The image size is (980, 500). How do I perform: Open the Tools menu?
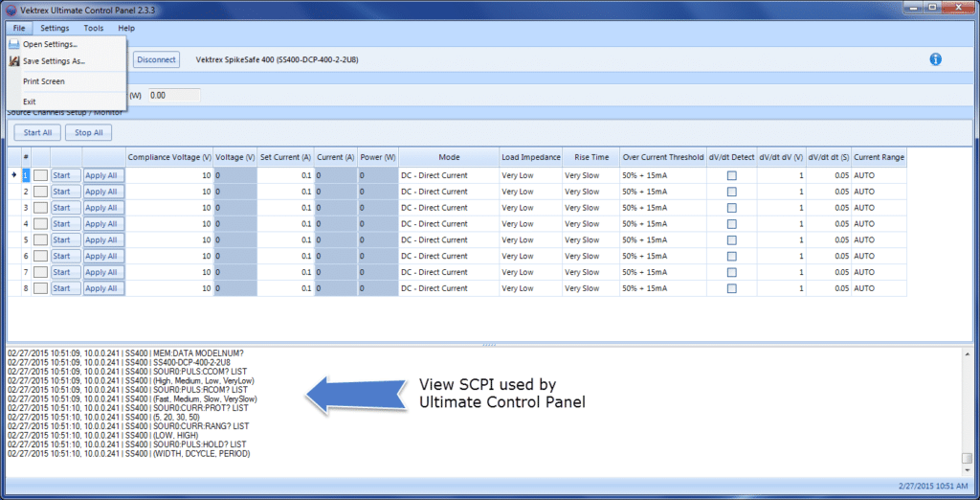pos(94,28)
